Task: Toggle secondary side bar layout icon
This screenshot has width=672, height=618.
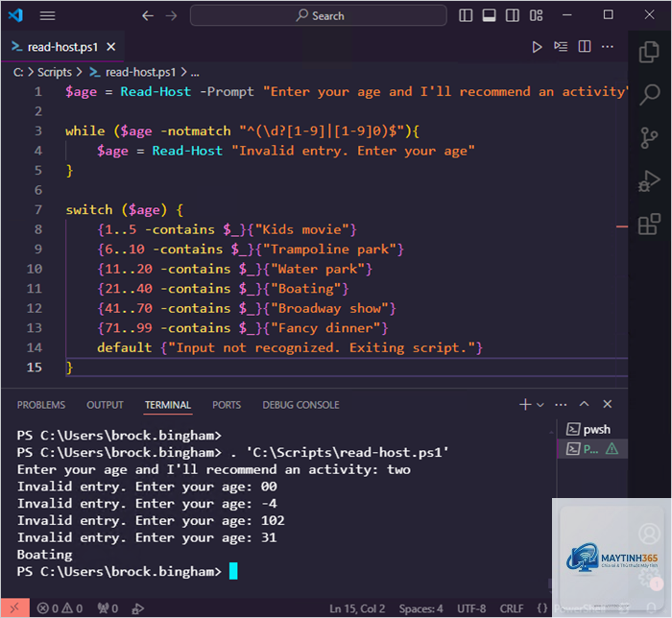Action: tap(512, 16)
